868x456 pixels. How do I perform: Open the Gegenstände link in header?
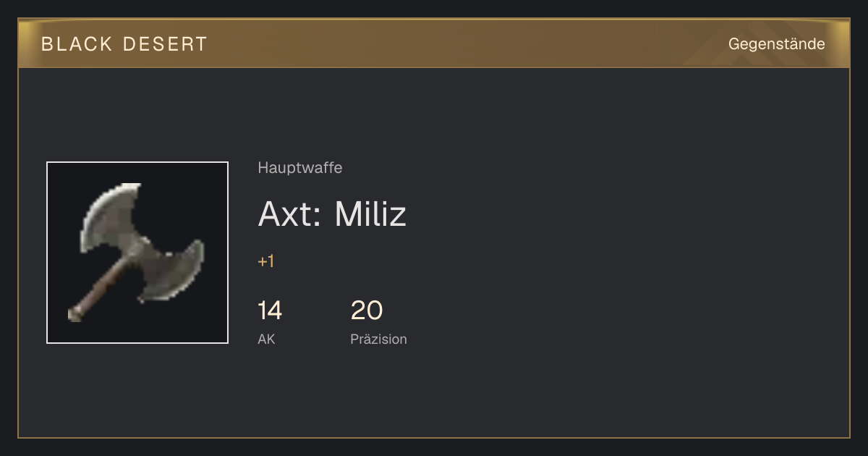coord(776,44)
